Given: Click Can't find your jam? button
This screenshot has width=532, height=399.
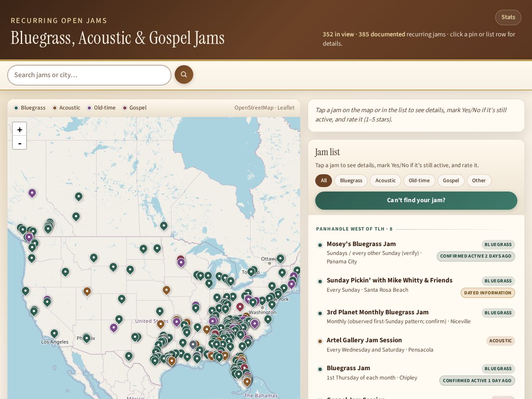Looking at the screenshot, I should pyautogui.click(x=416, y=200).
